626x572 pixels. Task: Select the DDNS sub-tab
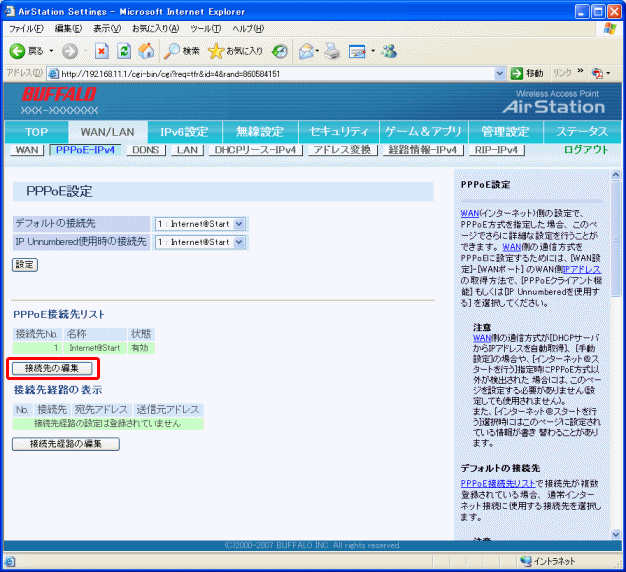[x=146, y=150]
